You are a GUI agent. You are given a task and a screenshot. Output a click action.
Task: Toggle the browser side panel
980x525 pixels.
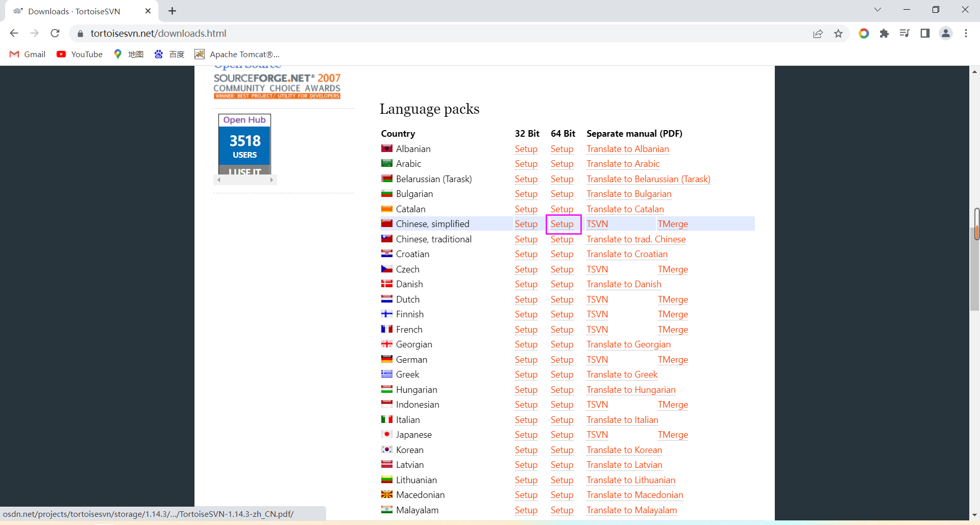(x=925, y=33)
